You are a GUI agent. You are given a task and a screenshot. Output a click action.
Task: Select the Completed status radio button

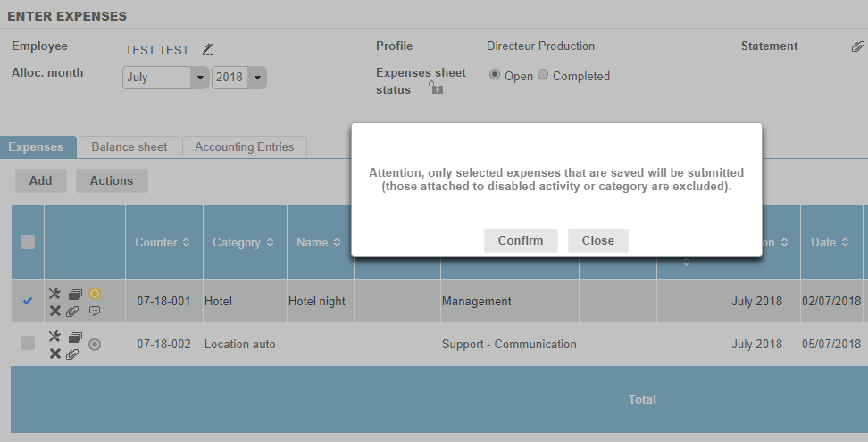tap(543, 76)
